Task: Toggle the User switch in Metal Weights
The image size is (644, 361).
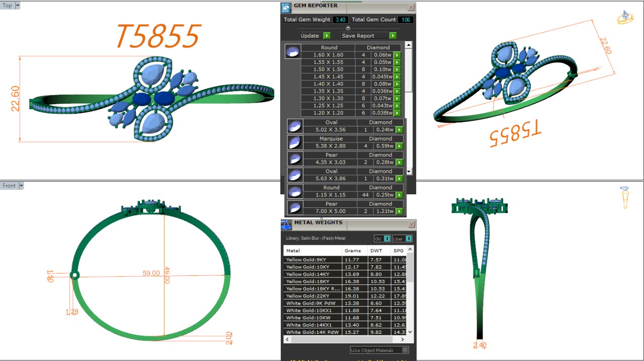Action: click(x=409, y=239)
